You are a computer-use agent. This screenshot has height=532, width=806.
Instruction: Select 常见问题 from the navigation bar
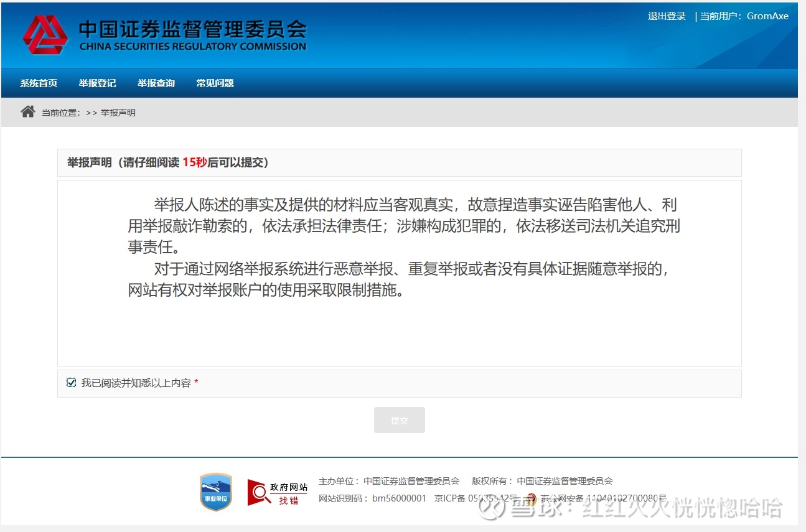coord(214,83)
